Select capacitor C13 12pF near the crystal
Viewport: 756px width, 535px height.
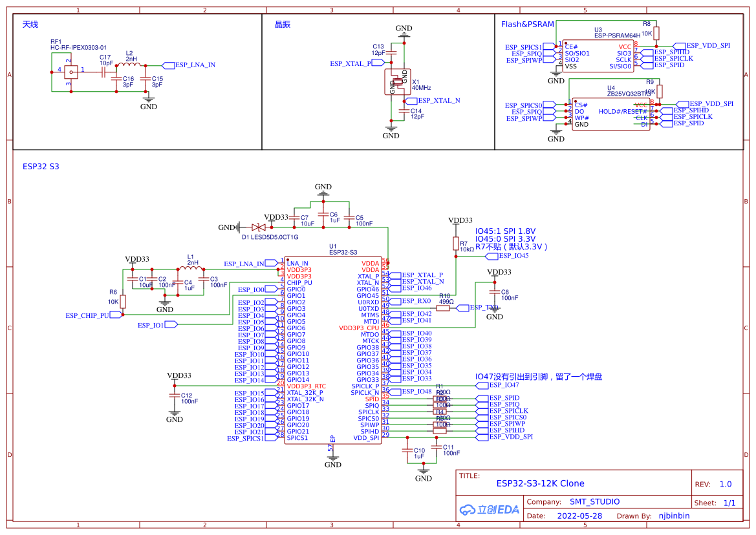pyautogui.click(x=391, y=52)
